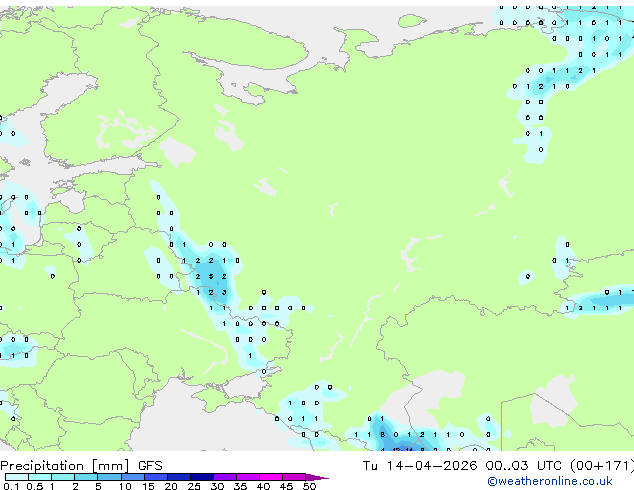Click the 'GFS' model label
Screen dimensions: 634x490
pyautogui.click(x=150, y=466)
